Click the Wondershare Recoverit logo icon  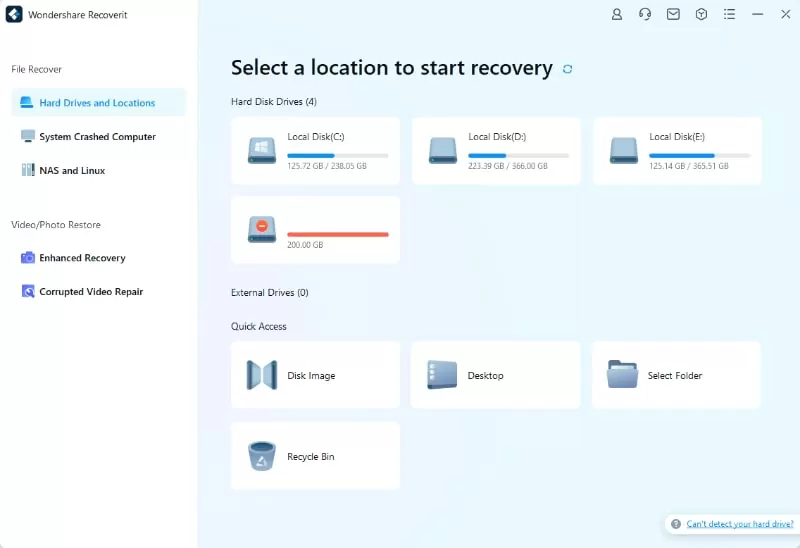[x=14, y=14]
